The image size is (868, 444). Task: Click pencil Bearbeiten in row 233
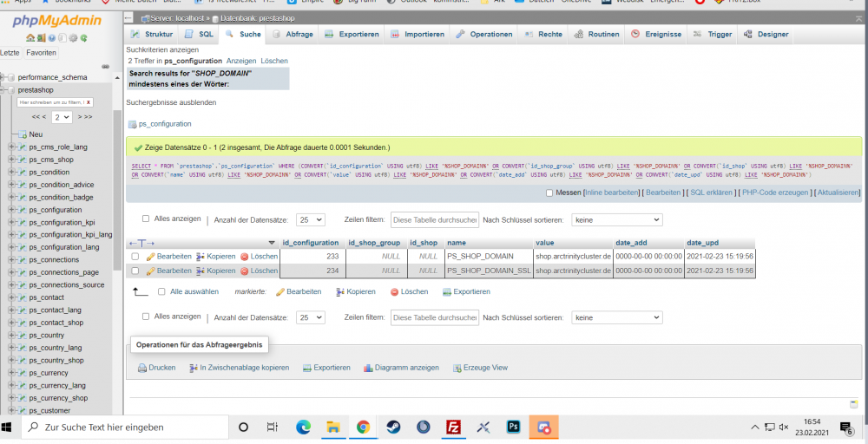tap(169, 257)
